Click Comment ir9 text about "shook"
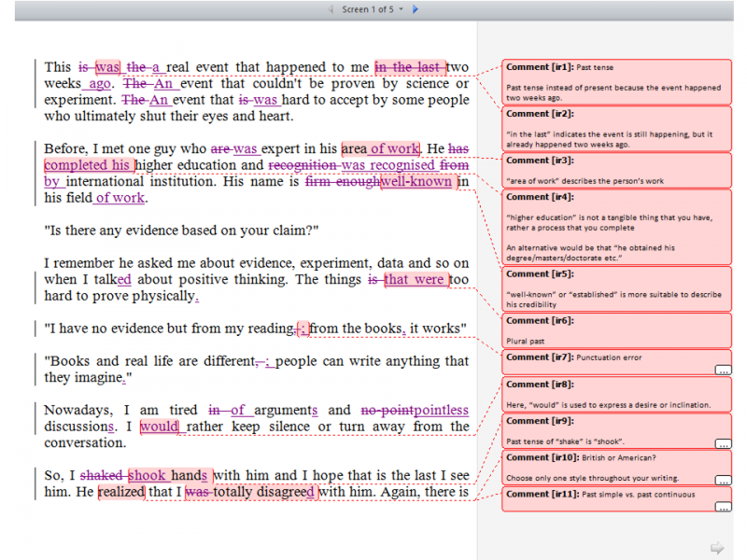747x560 pixels. pyautogui.click(x=565, y=441)
